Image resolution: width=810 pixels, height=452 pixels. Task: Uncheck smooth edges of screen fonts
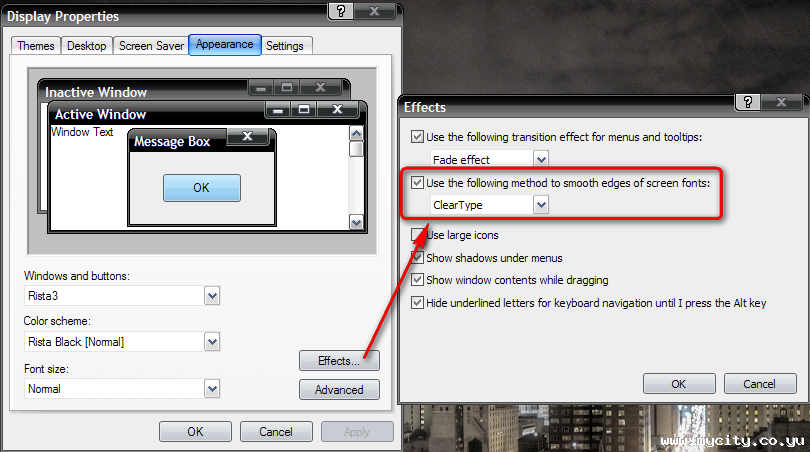(417, 183)
